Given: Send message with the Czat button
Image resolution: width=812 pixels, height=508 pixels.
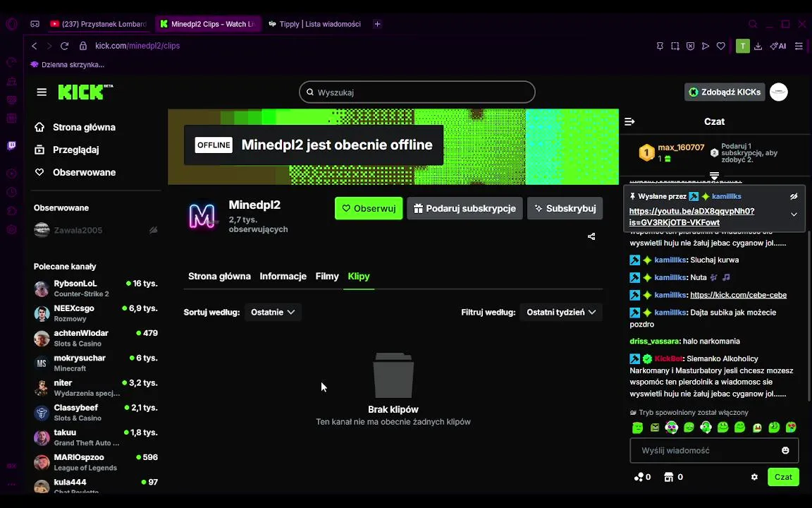Looking at the screenshot, I should pyautogui.click(x=783, y=477).
